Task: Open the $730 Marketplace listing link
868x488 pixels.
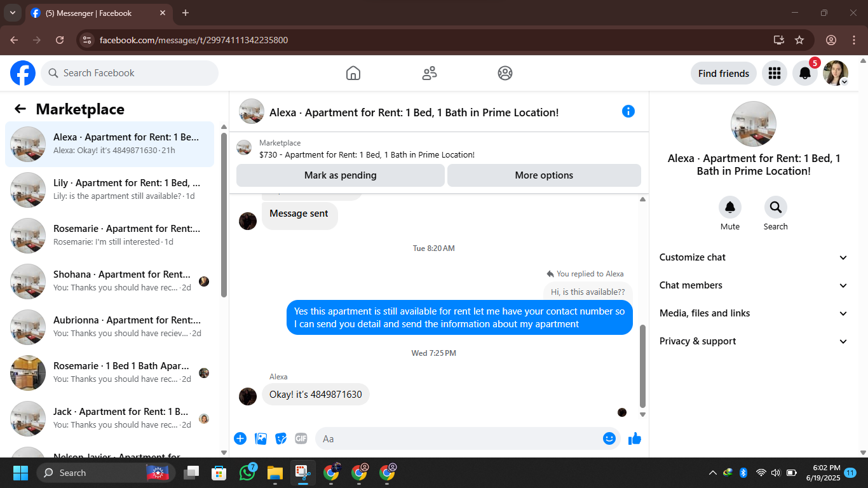Action: (x=367, y=154)
